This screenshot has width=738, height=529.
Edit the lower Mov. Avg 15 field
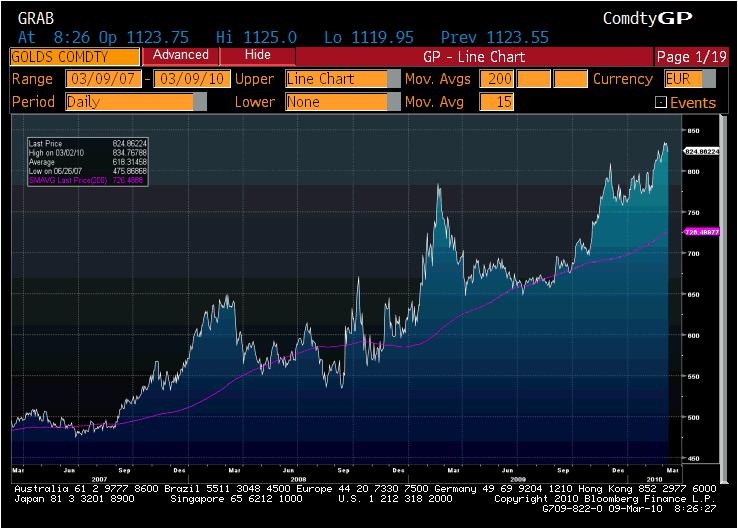(x=497, y=102)
